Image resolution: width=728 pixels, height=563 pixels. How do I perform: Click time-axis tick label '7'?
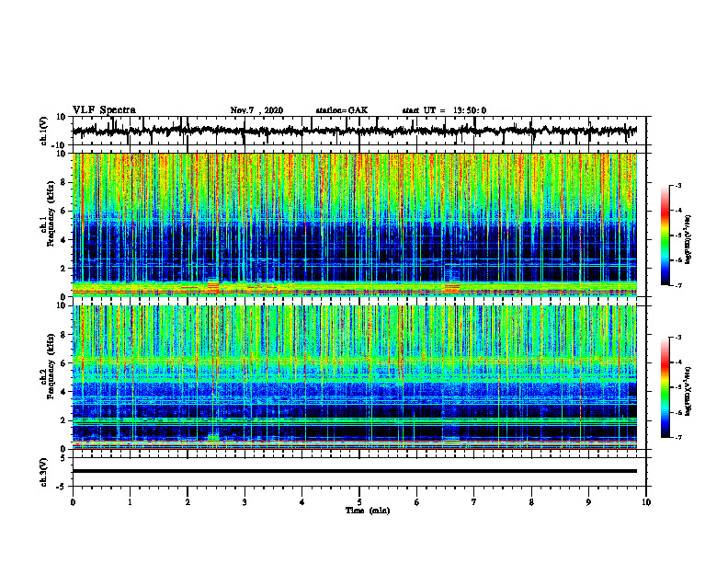click(x=474, y=502)
